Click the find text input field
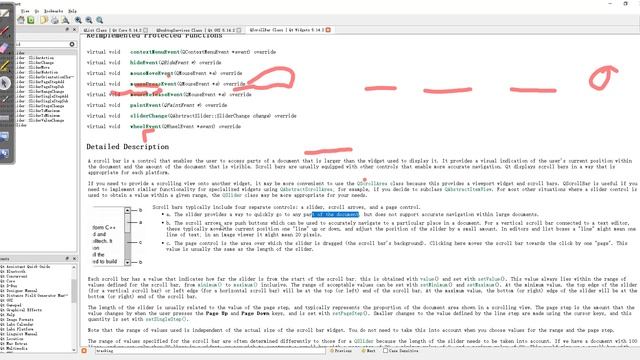The image size is (640, 360). tap(210, 351)
